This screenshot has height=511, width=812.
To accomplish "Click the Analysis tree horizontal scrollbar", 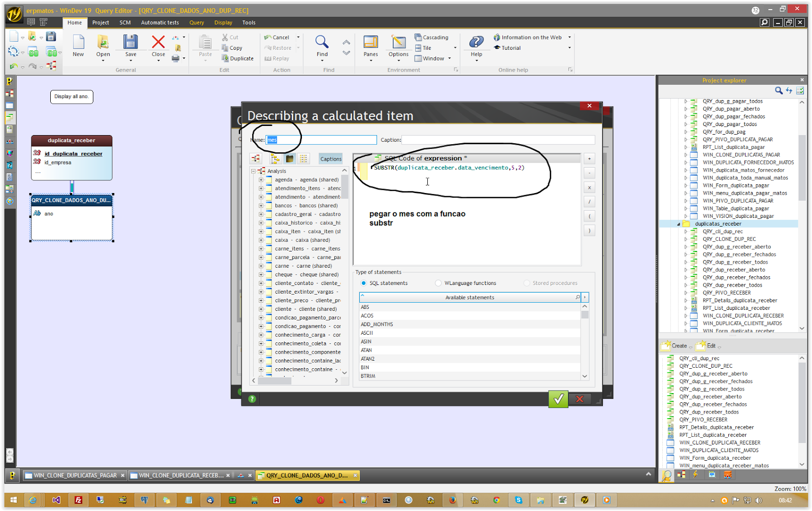I will tap(295, 380).
